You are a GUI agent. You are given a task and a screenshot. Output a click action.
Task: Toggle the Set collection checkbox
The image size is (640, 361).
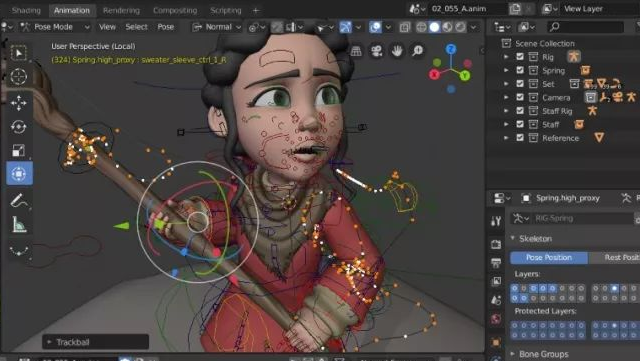[520, 84]
